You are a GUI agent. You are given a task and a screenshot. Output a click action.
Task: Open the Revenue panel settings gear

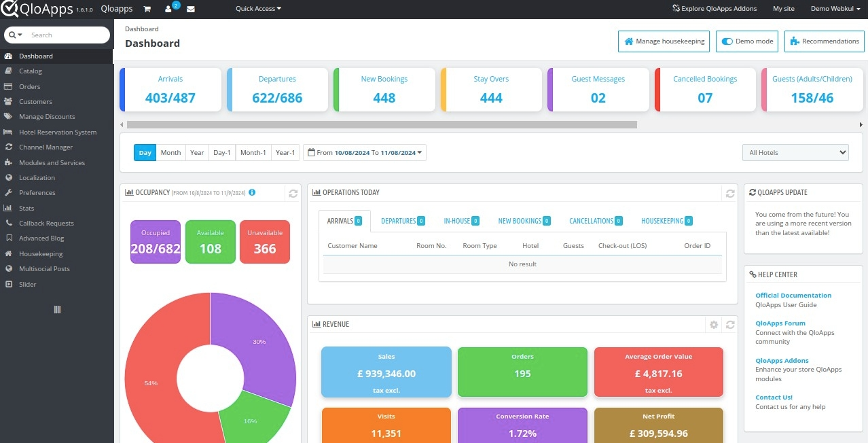[714, 325]
